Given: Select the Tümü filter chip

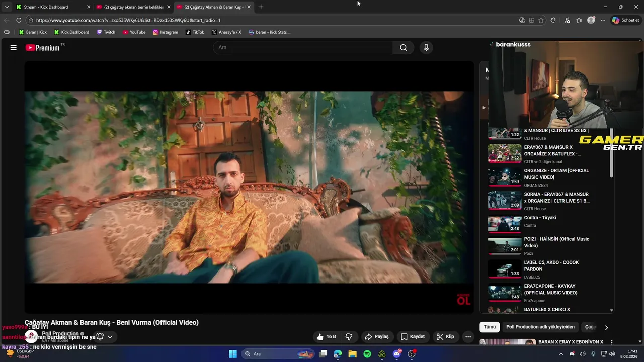Looking at the screenshot, I should (x=490, y=327).
